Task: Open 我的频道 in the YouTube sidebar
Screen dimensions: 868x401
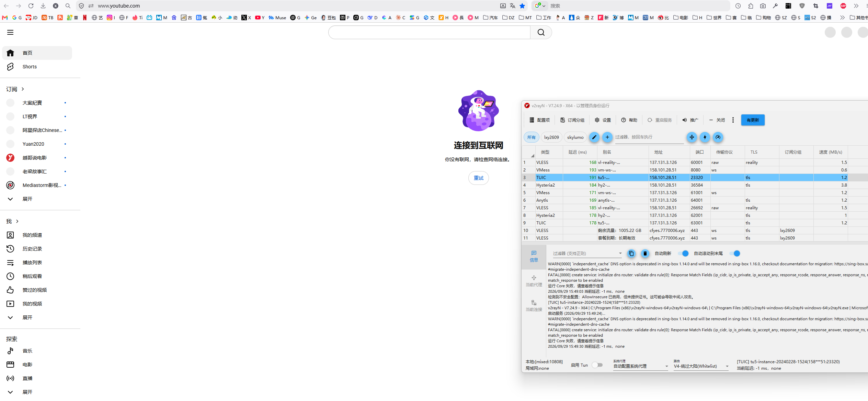Action: pos(37,235)
